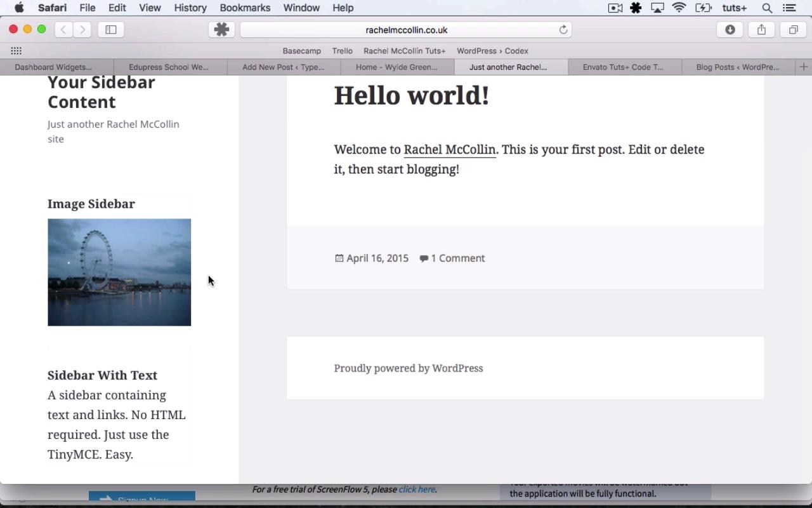
Task: Click the 'Just another Rachel McCollin site' tagline
Action: (x=114, y=131)
